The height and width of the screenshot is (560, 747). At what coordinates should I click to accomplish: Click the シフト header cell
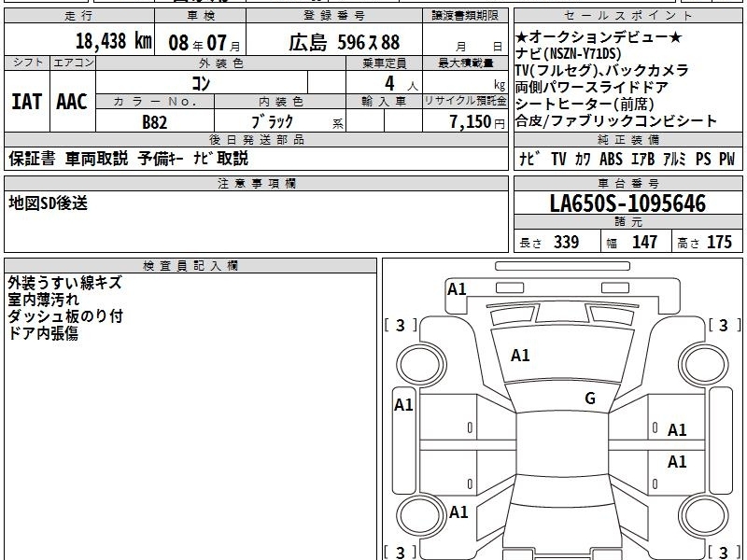tap(27, 63)
